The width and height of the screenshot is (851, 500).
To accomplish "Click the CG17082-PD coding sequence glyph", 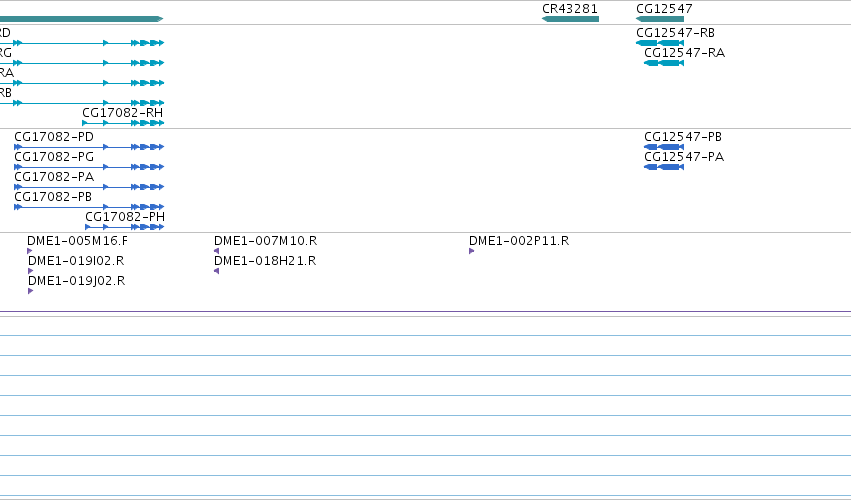I will pos(89,147).
